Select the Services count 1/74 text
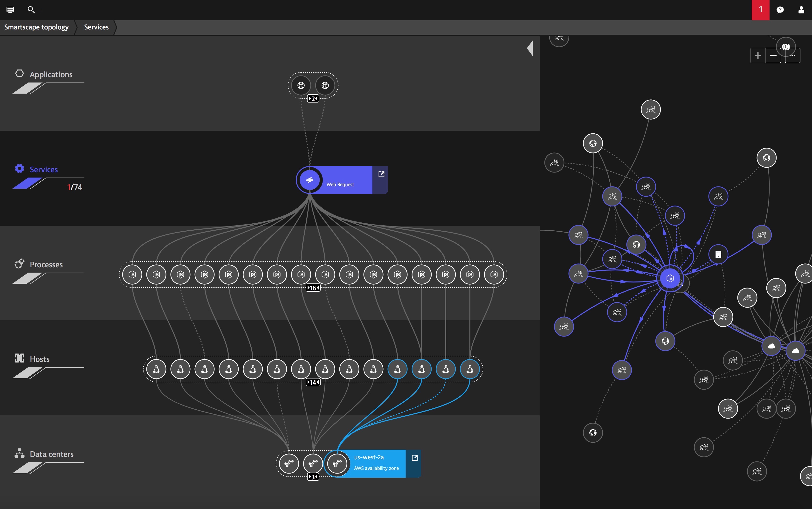The image size is (812, 509). click(75, 187)
